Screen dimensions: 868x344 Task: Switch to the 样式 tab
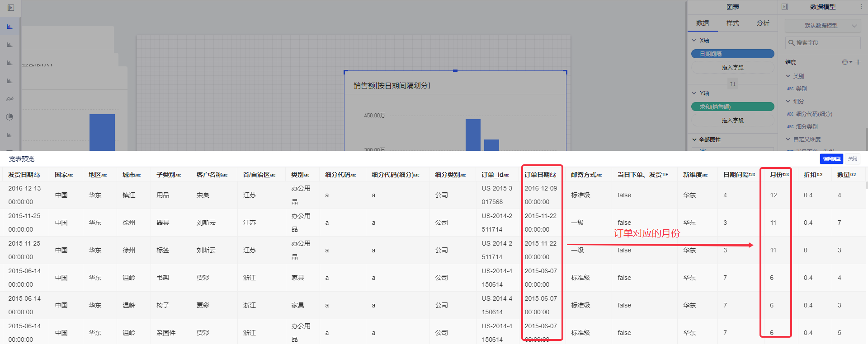tap(732, 23)
